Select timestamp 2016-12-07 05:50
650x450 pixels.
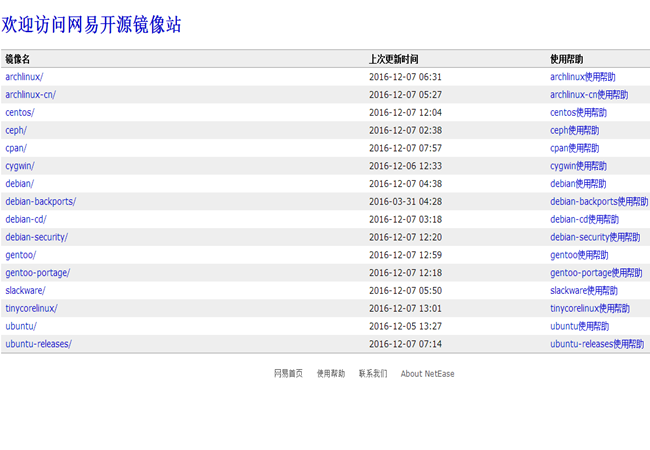405,290
